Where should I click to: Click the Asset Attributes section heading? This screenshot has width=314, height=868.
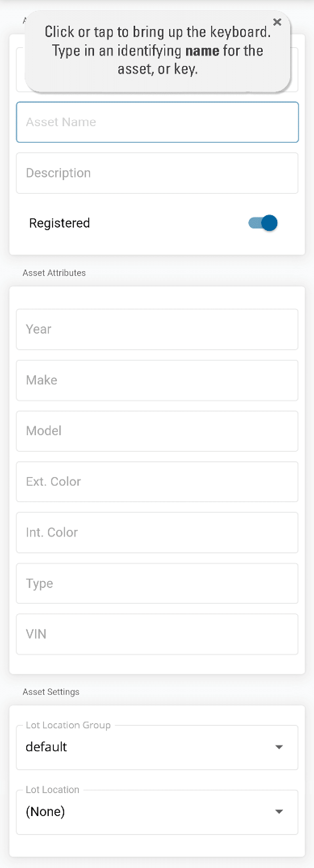pyautogui.click(x=54, y=273)
